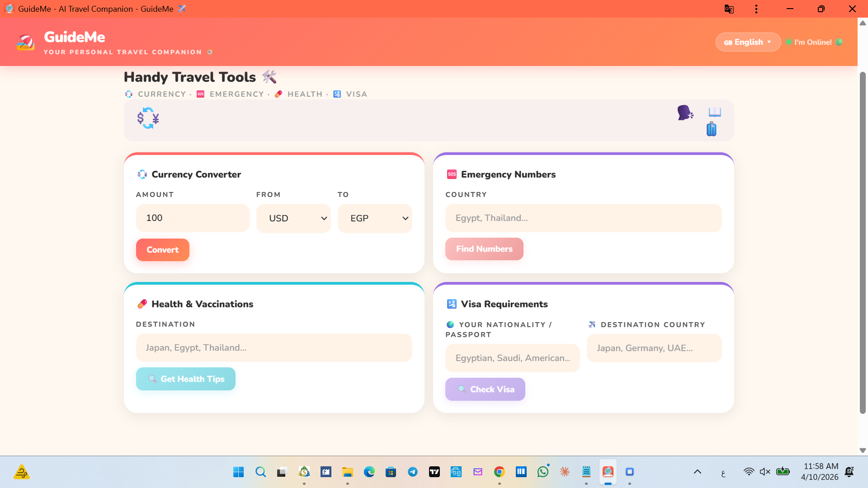Toggle the muted volume icon in system tray
Viewport: 868px width, 488px height.
point(764,472)
